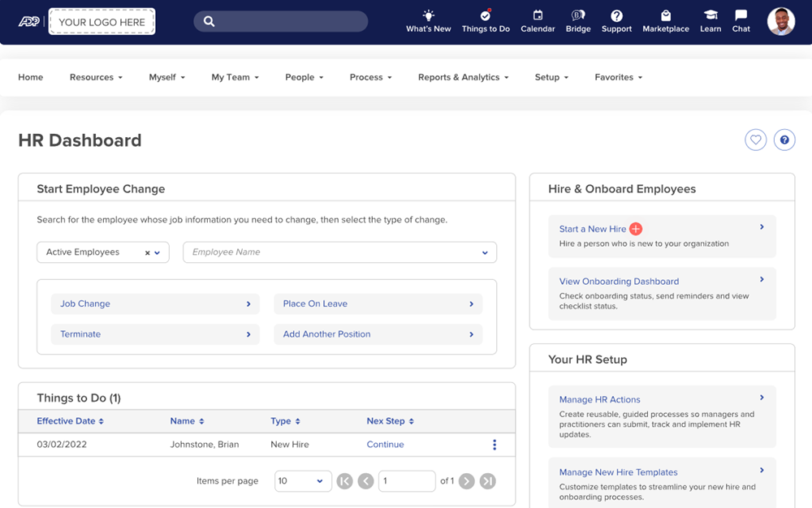Expand the My Team menu
812x508 pixels.
pyautogui.click(x=235, y=77)
